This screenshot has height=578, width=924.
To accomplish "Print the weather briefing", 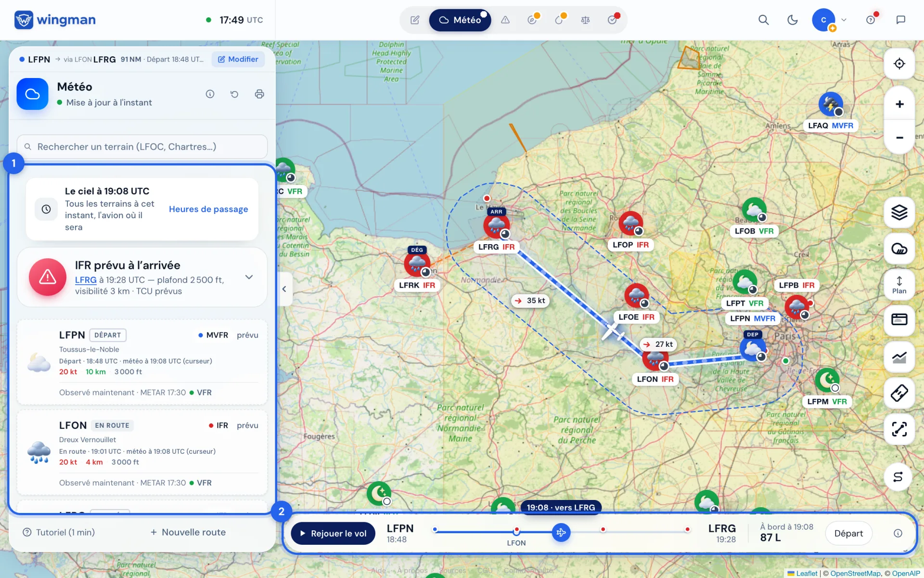I will (259, 94).
